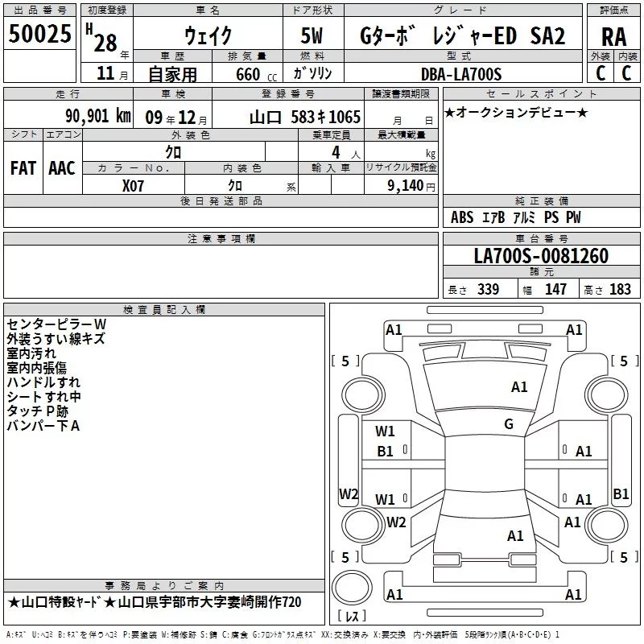Click the rear-right wheel on the diagram
This screenshot has width=644, height=644.
(607, 525)
